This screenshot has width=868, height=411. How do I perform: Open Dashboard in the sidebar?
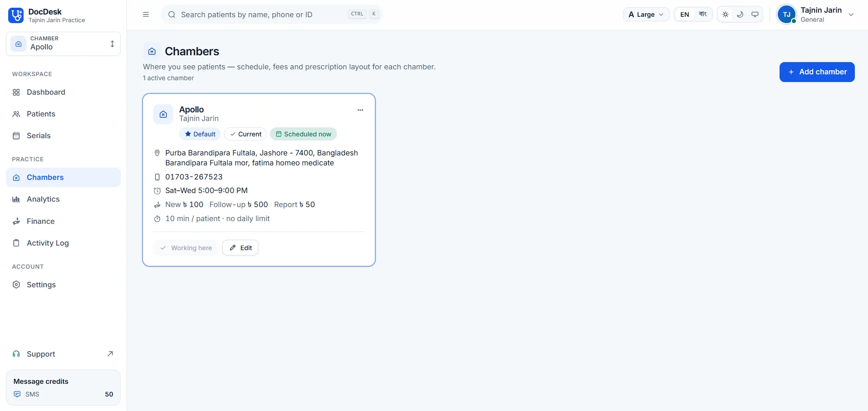[x=63, y=92]
